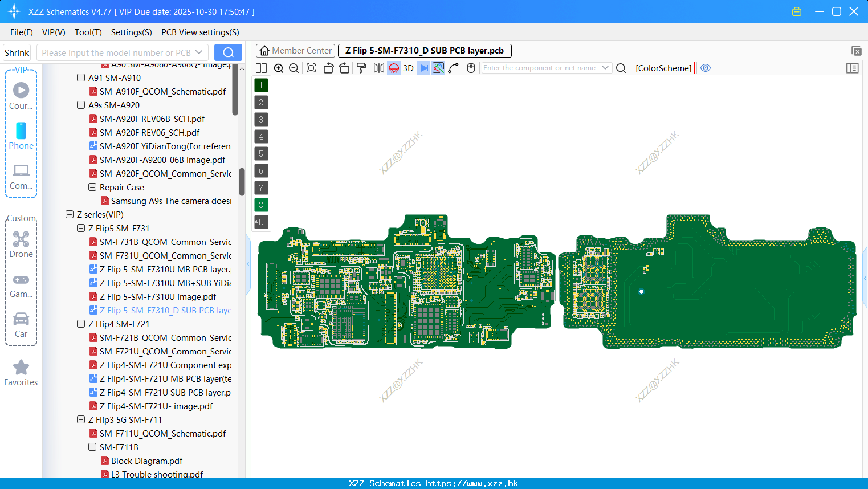Select the Z Flip 5-SM-F7310_D SUB PCB layer.pcb tab
Screen dimensions: 868x489
click(x=425, y=51)
